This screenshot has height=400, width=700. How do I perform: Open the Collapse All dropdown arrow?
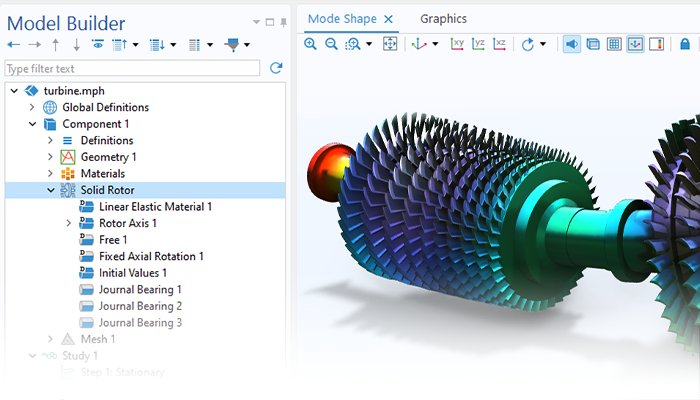tap(135, 45)
